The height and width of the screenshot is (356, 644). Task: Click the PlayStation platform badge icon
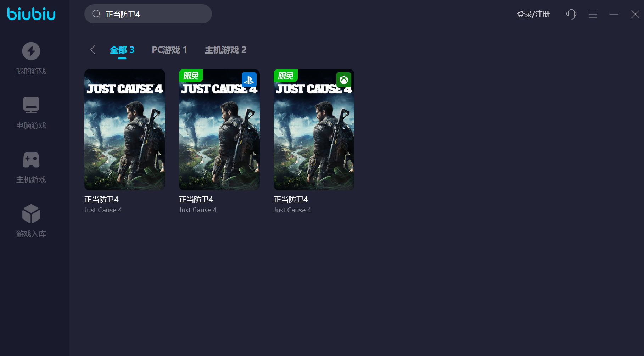[249, 80]
